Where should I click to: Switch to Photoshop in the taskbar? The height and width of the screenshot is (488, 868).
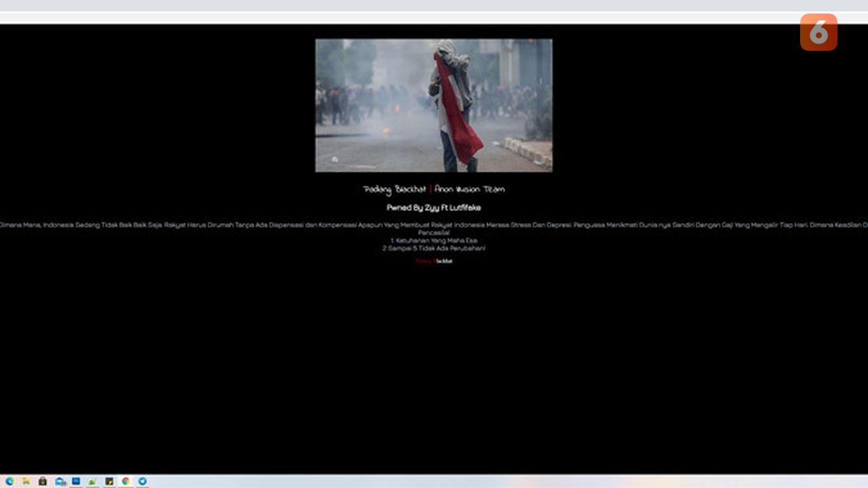tap(76, 481)
